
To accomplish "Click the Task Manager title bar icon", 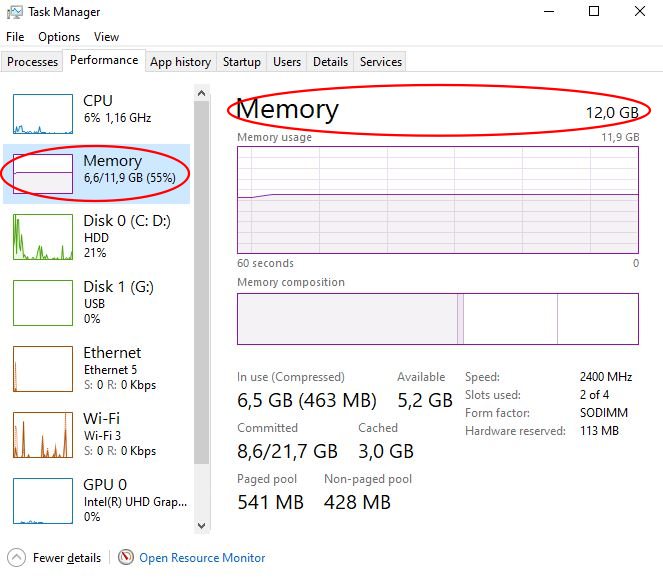I will click(x=14, y=12).
